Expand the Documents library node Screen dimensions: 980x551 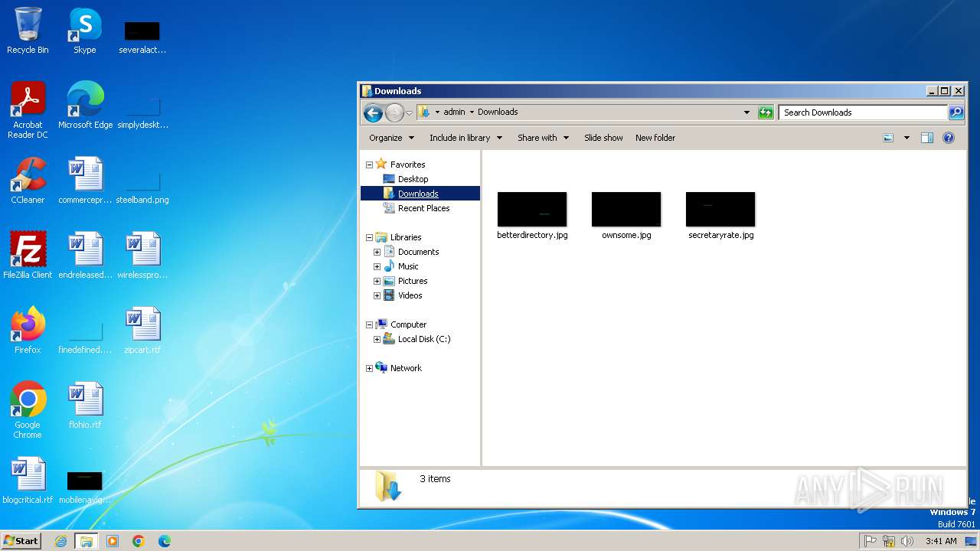[x=377, y=252]
